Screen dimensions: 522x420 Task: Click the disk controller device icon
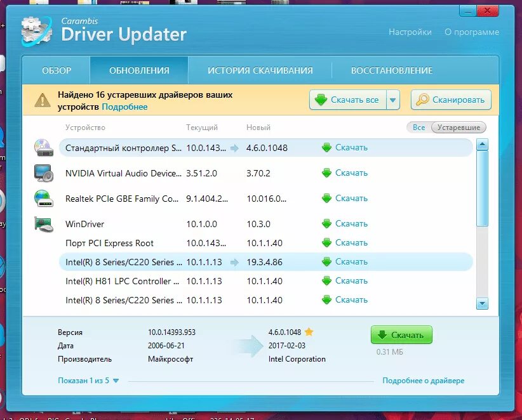tap(44, 148)
